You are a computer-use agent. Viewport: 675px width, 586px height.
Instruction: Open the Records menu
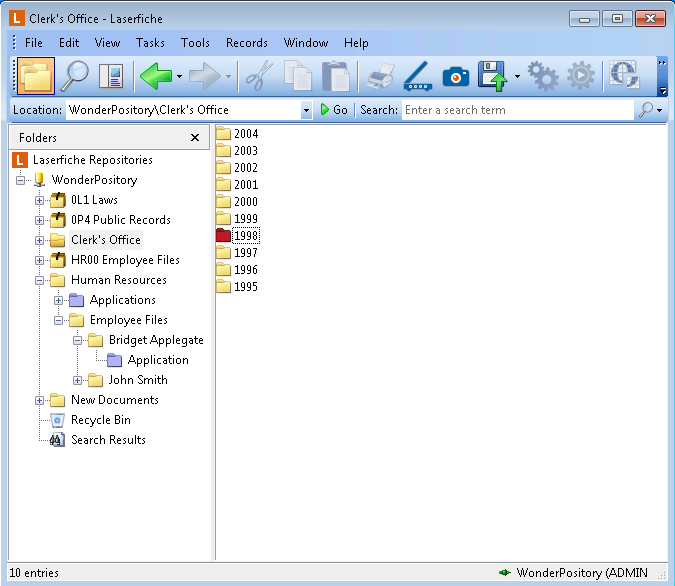click(247, 43)
